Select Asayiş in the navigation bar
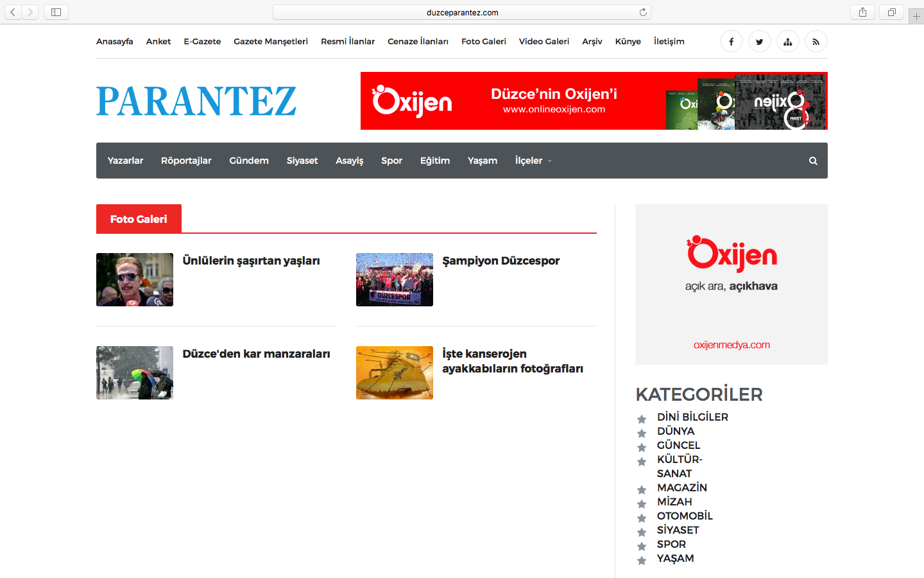 click(350, 161)
